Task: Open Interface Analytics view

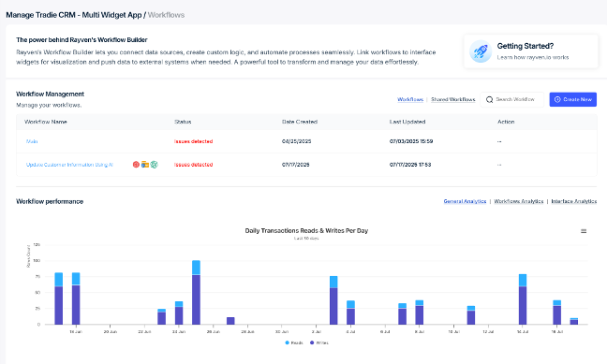Action: click(x=573, y=201)
